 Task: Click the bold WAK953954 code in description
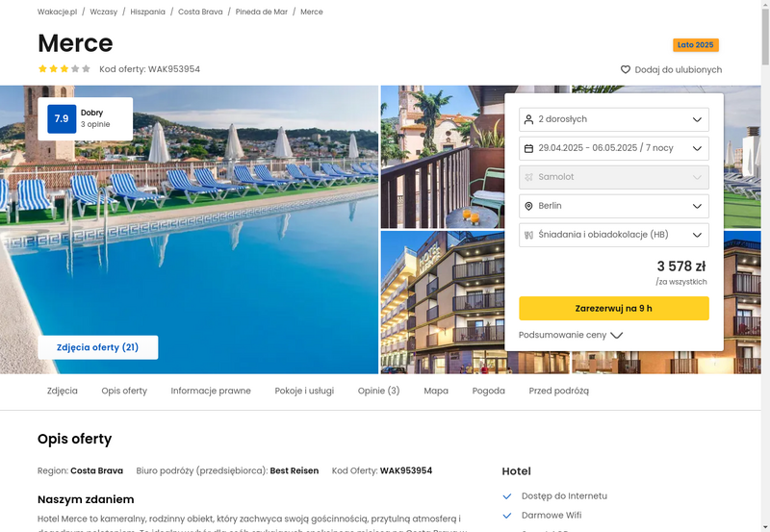click(x=406, y=470)
